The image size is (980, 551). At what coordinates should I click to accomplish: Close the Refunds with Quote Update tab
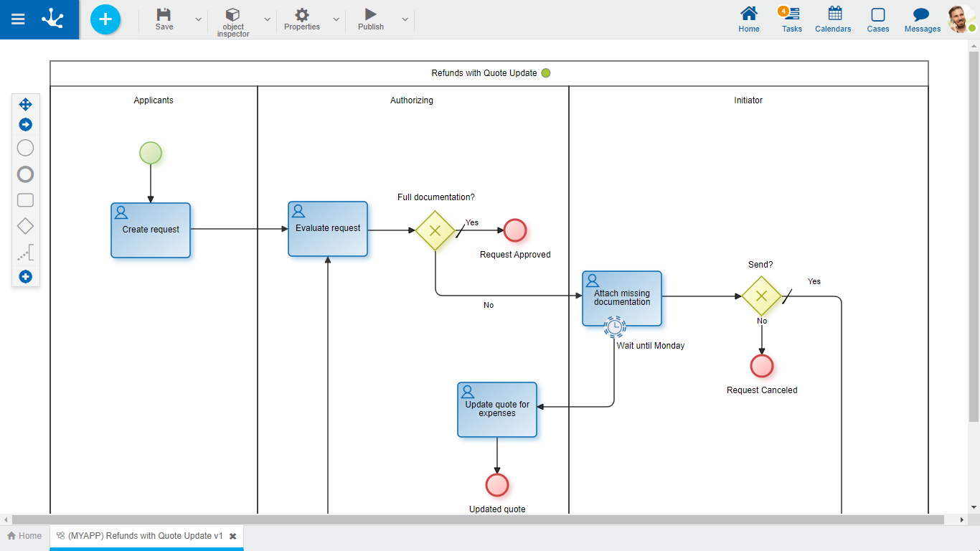coord(232,536)
